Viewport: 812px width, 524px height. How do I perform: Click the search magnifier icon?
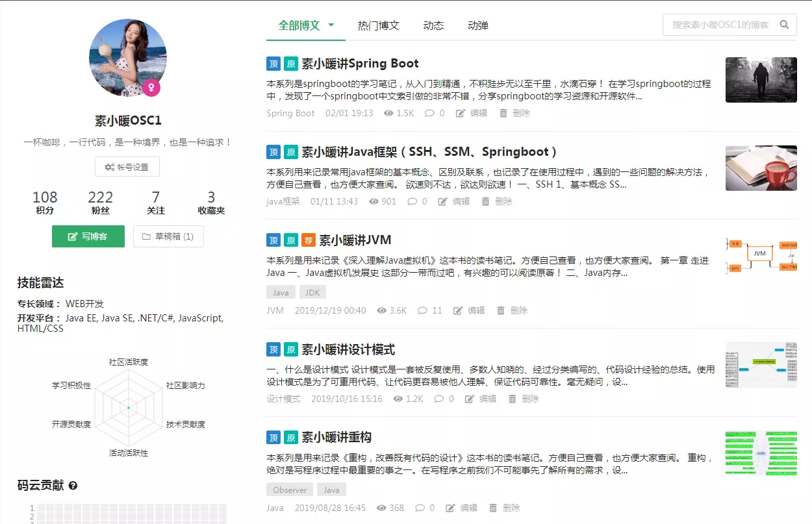tap(784, 25)
